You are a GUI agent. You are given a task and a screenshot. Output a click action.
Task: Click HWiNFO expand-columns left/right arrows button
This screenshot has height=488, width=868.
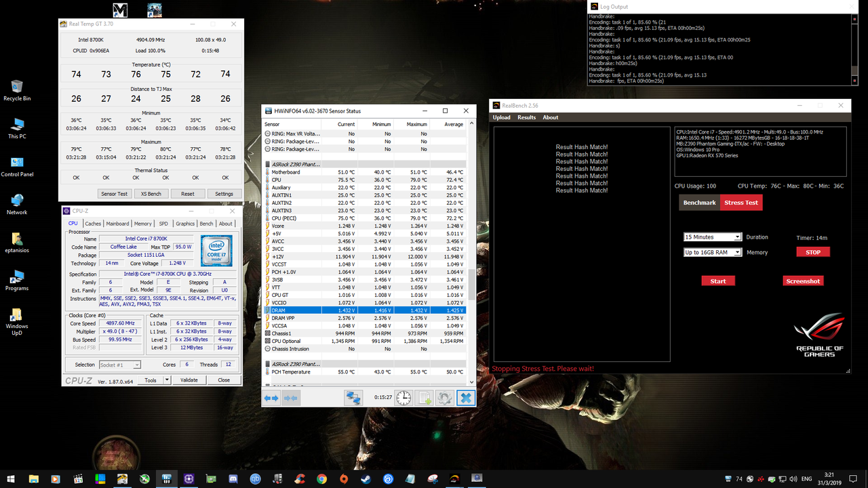[x=271, y=398]
